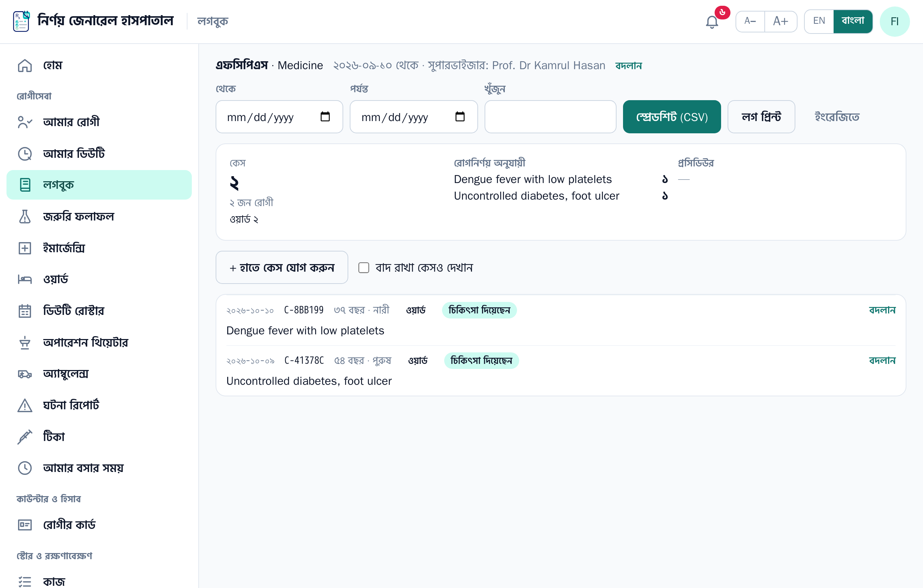Click the hospital logo icon

point(21,21)
